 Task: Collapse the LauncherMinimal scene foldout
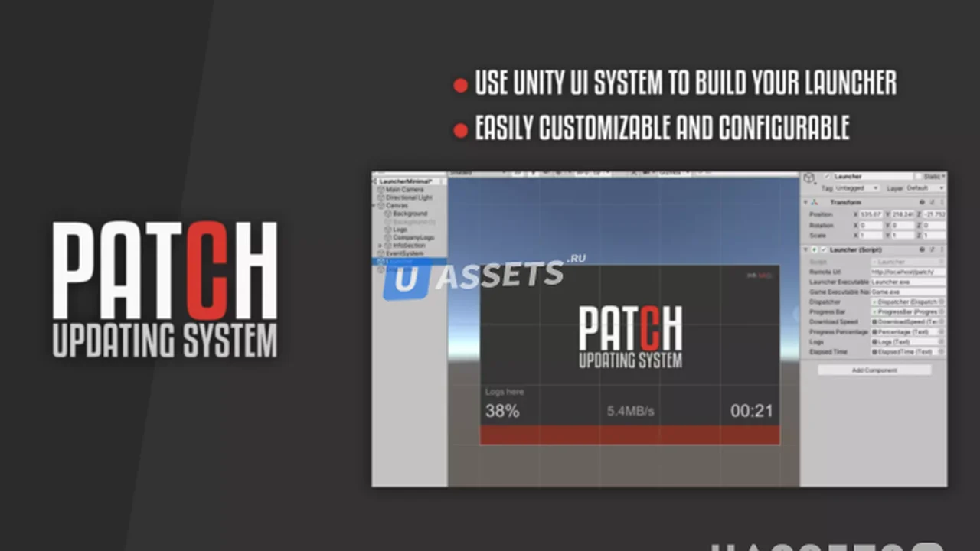coord(374,181)
